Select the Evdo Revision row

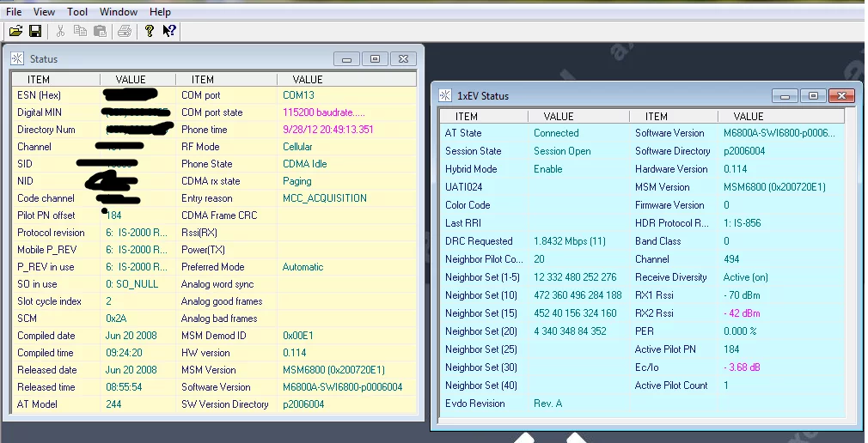coord(475,404)
